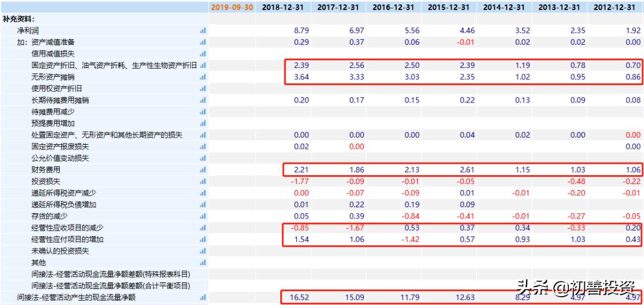Open chart icon for 长期待摊费用摊销 row
Viewport: 644px width, 305px height.
tap(203, 99)
